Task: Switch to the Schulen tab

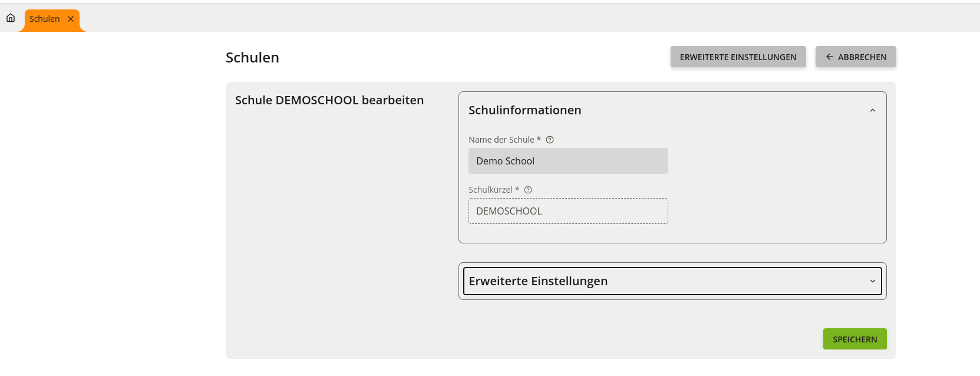Action: click(x=45, y=19)
